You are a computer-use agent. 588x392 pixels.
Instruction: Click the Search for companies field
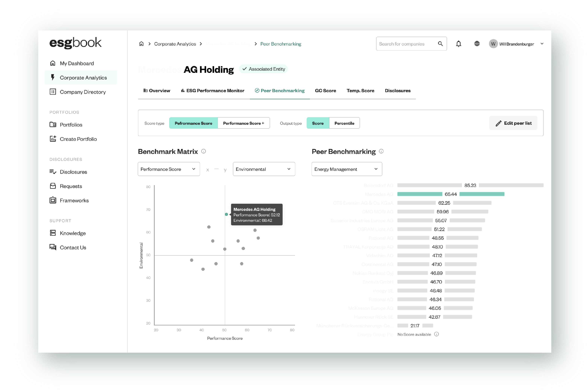412,44
